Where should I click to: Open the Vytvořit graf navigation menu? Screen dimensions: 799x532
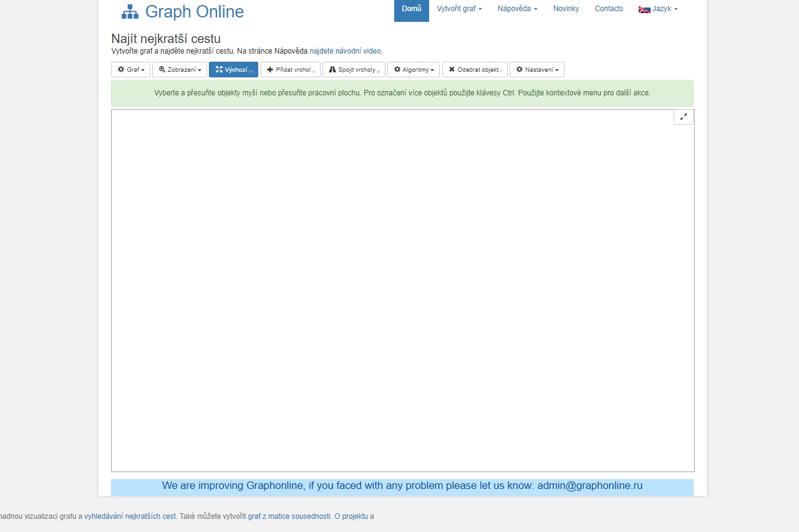(459, 9)
